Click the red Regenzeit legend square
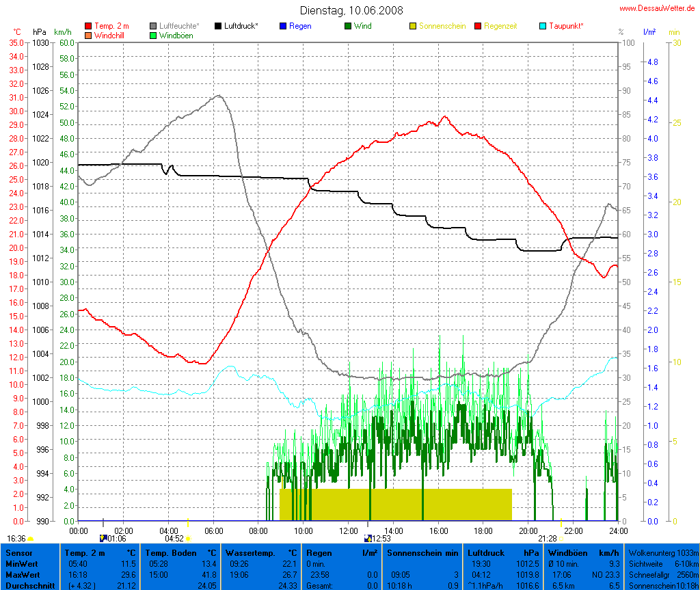Image resolution: width=700 pixels, height=590 pixels. (479, 26)
